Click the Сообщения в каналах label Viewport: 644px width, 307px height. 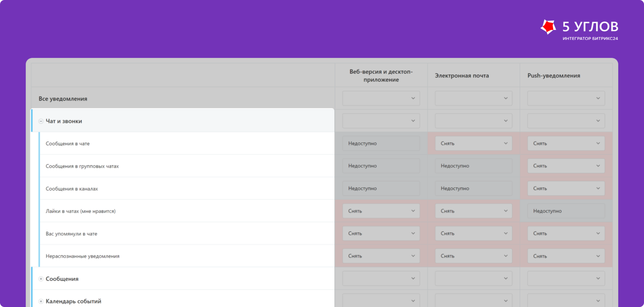pyautogui.click(x=72, y=189)
